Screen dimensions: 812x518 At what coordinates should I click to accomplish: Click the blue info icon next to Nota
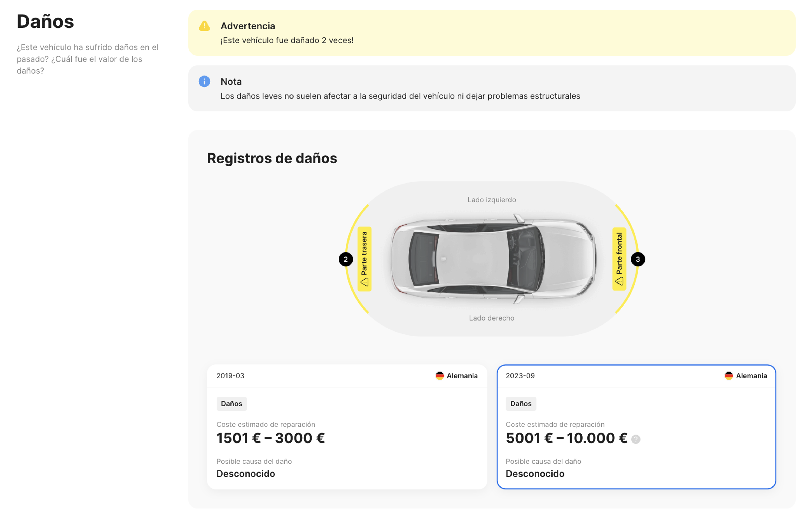tap(204, 81)
